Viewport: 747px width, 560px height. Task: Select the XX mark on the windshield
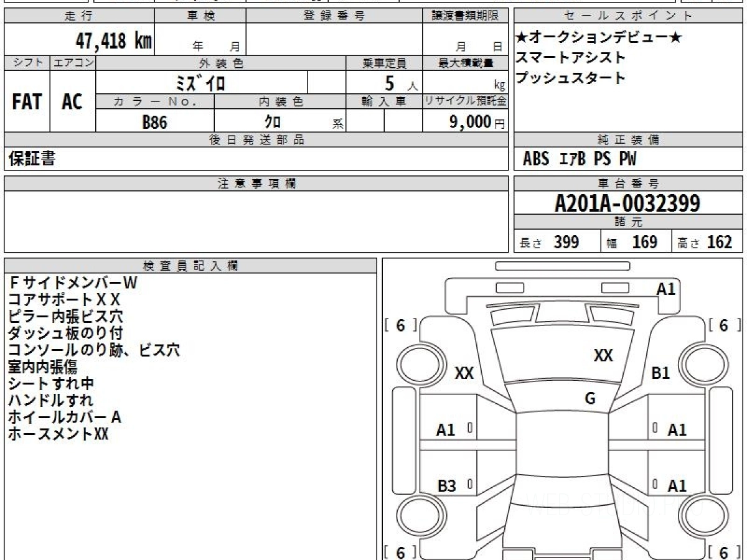tap(603, 355)
